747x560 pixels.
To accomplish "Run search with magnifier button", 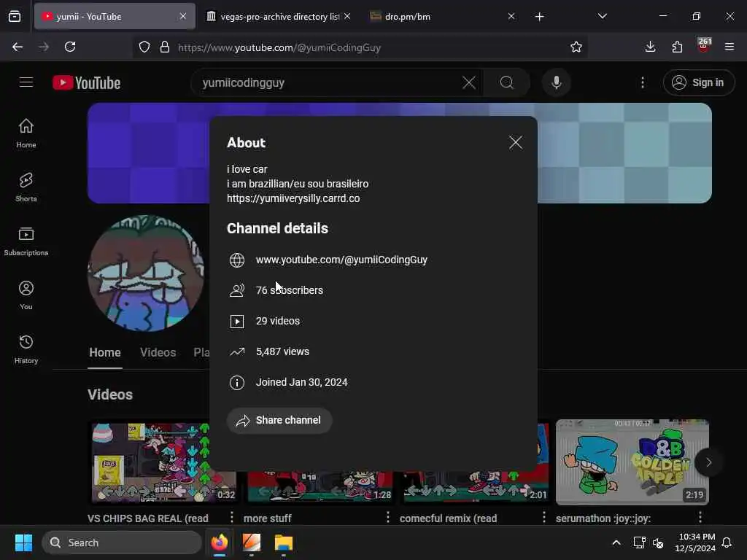I will pyautogui.click(x=507, y=83).
